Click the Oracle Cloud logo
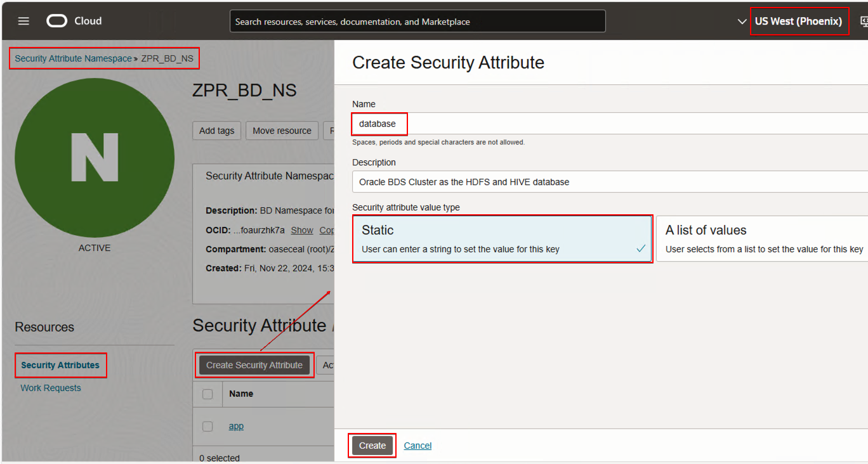The width and height of the screenshot is (868, 464). pos(74,21)
